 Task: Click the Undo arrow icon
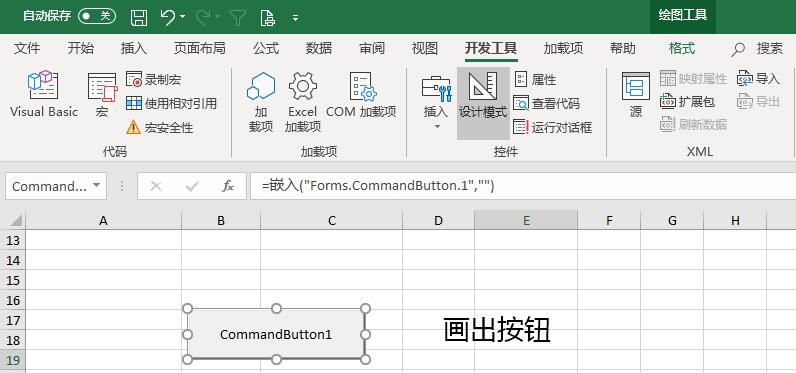pyautogui.click(x=168, y=17)
